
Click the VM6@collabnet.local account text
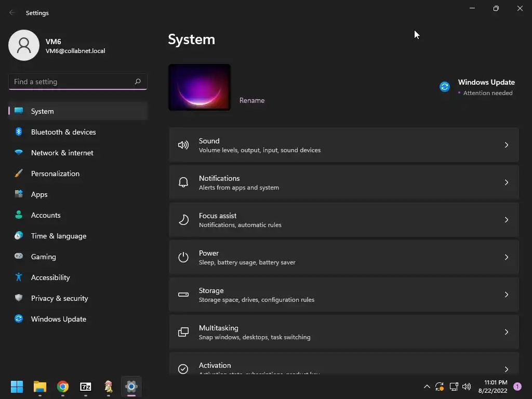coord(75,51)
